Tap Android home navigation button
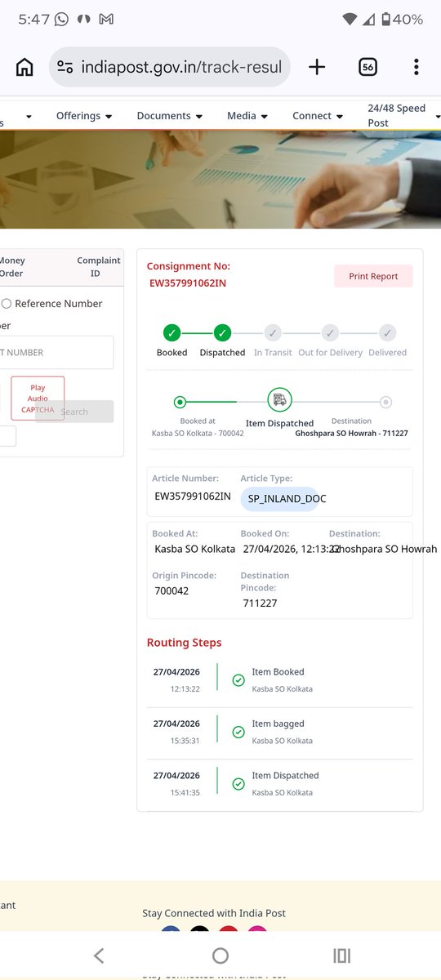The height and width of the screenshot is (980, 441). tap(220, 955)
